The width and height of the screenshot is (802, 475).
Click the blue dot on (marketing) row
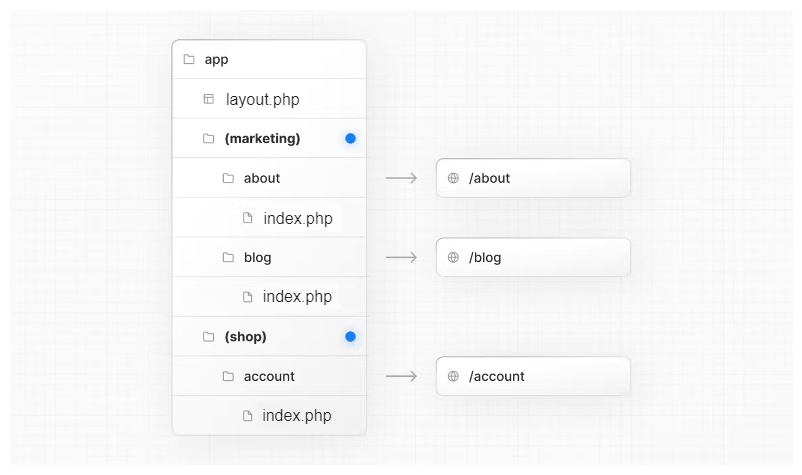[x=350, y=138]
